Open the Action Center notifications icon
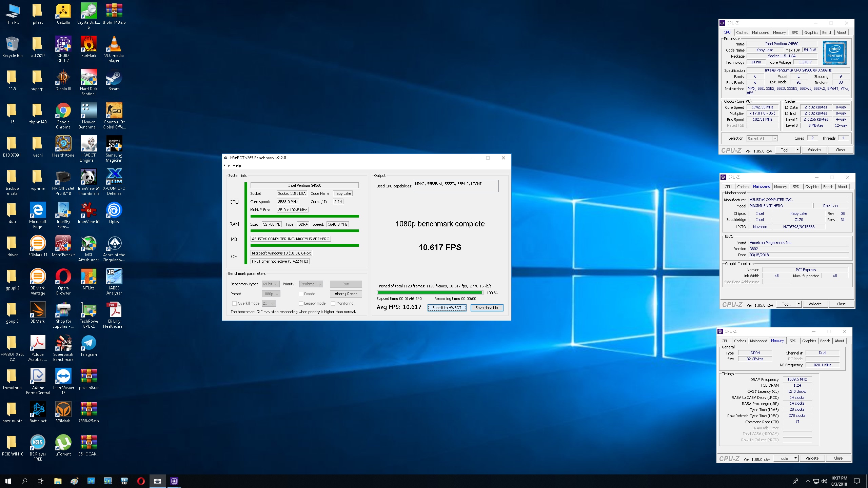Image resolution: width=868 pixels, height=488 pixels. click(857, 481)
